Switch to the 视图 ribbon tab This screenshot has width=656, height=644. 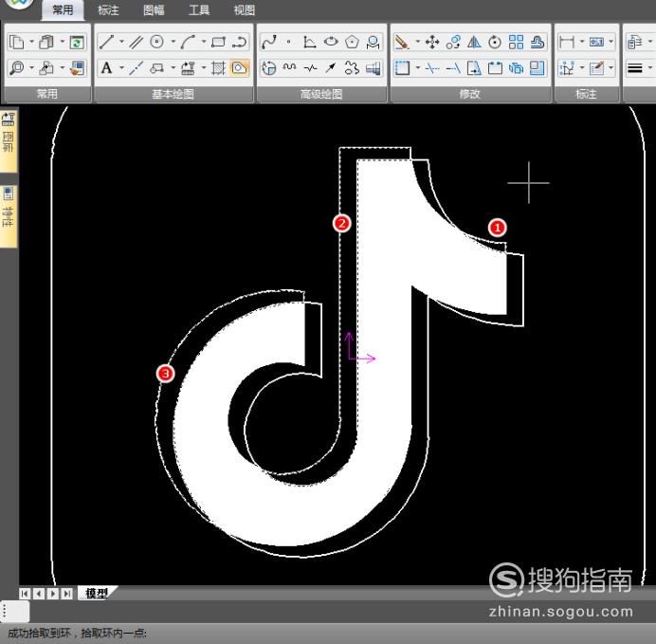(x=245, y=10)
